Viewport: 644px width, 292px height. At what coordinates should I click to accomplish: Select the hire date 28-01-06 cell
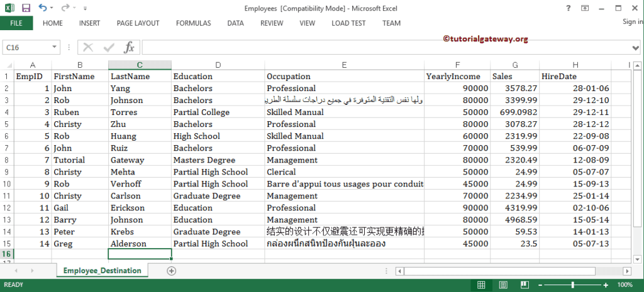(x=575, y=88)
